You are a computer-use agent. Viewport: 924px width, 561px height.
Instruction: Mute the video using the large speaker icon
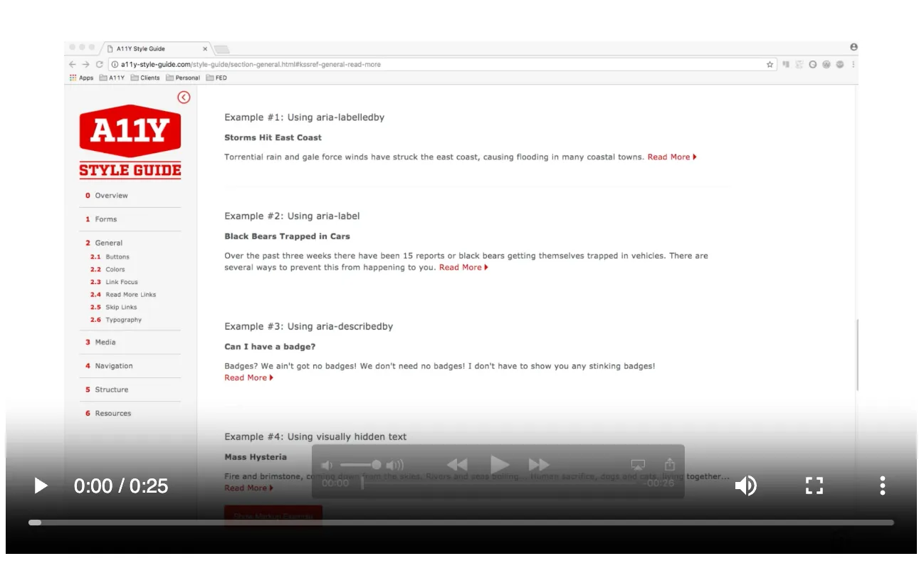745,486
